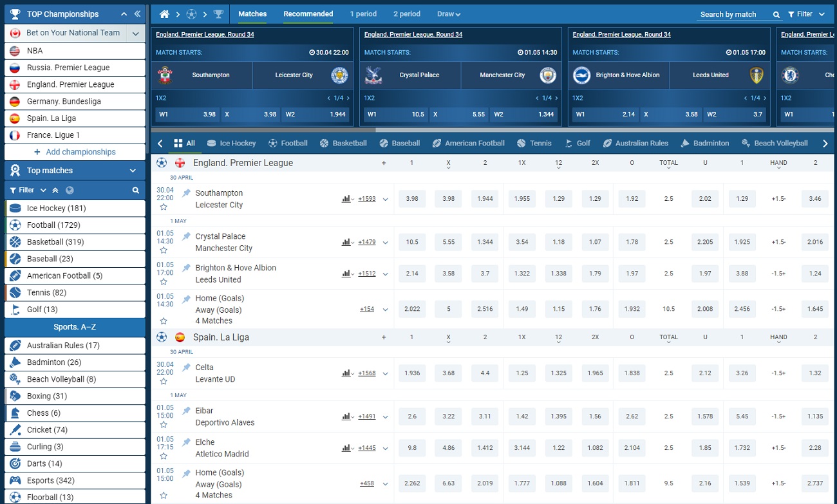Open Boxing (31) in sidebar
837x504 pixels.
pos(75,396)
